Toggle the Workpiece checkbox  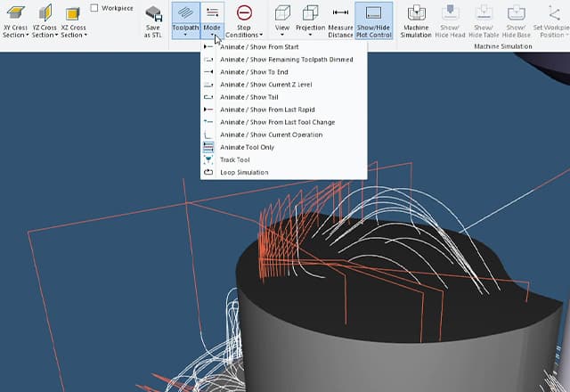click(95, 8)
